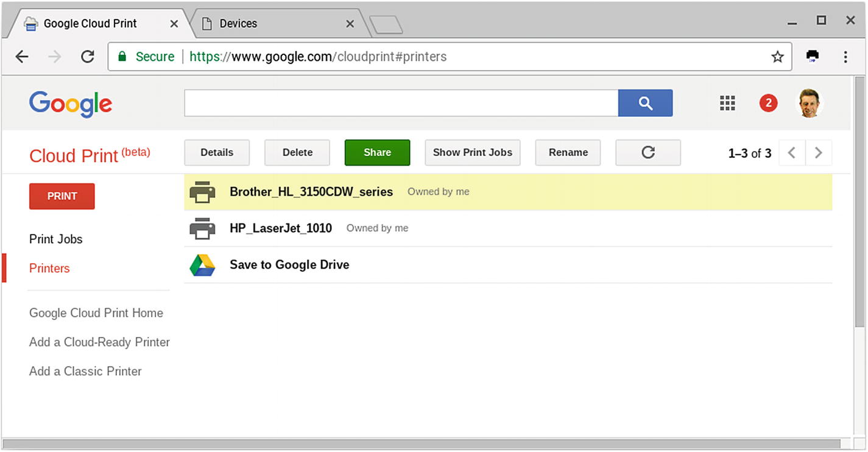Click the Delete button
This screenshot has width=868, height=452.
click(297, 152)
